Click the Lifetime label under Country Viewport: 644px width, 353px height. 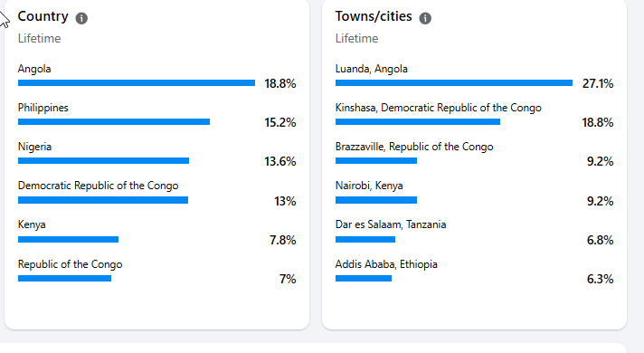tap(40, 39)
